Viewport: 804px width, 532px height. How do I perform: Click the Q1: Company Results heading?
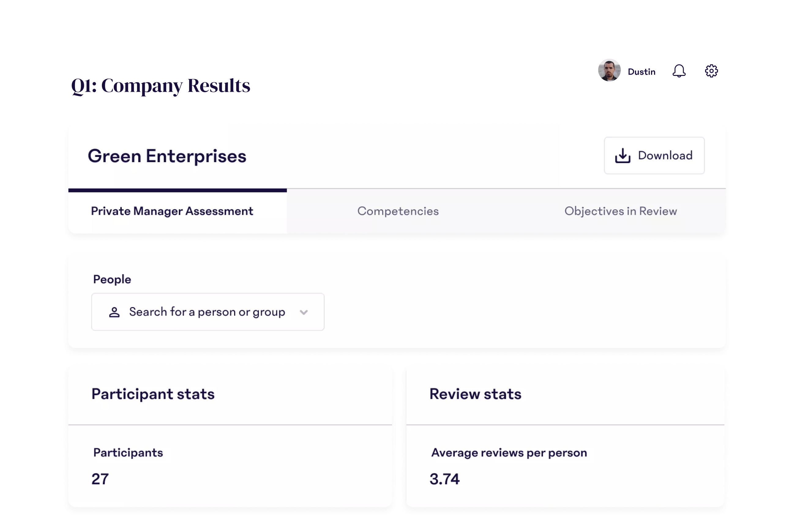(x=161, y=85)
